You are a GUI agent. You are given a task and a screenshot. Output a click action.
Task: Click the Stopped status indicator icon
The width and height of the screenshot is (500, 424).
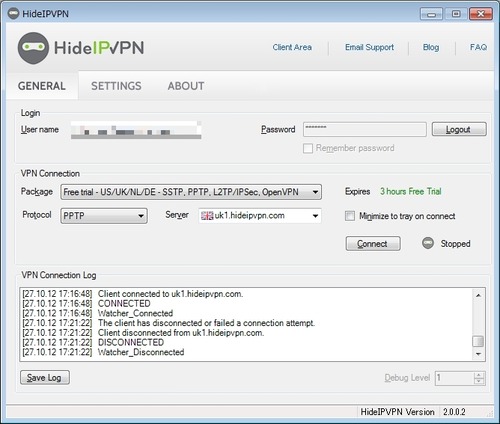428,243
